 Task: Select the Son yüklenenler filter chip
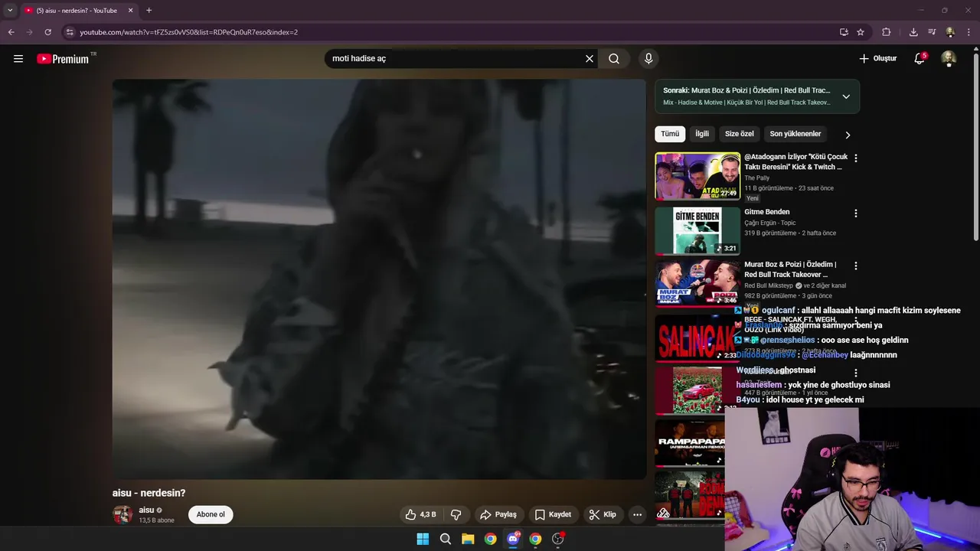(x=795, y=134)
